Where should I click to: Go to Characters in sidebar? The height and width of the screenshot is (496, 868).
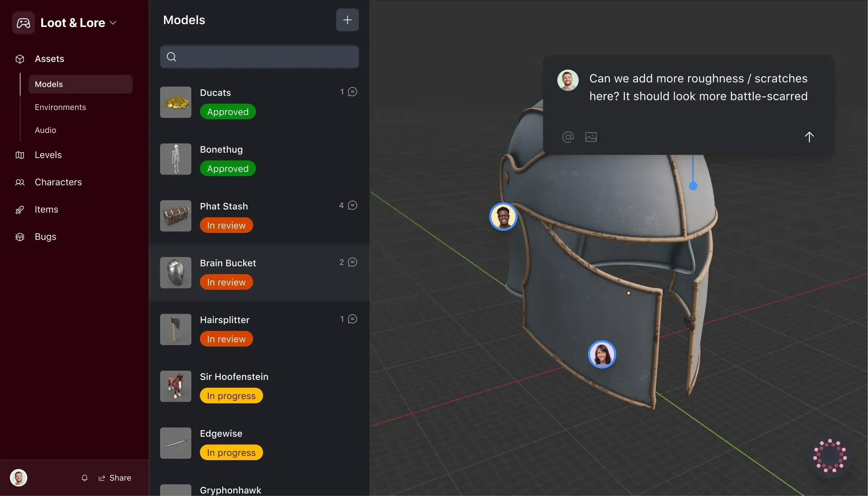(x=58, y=182)
